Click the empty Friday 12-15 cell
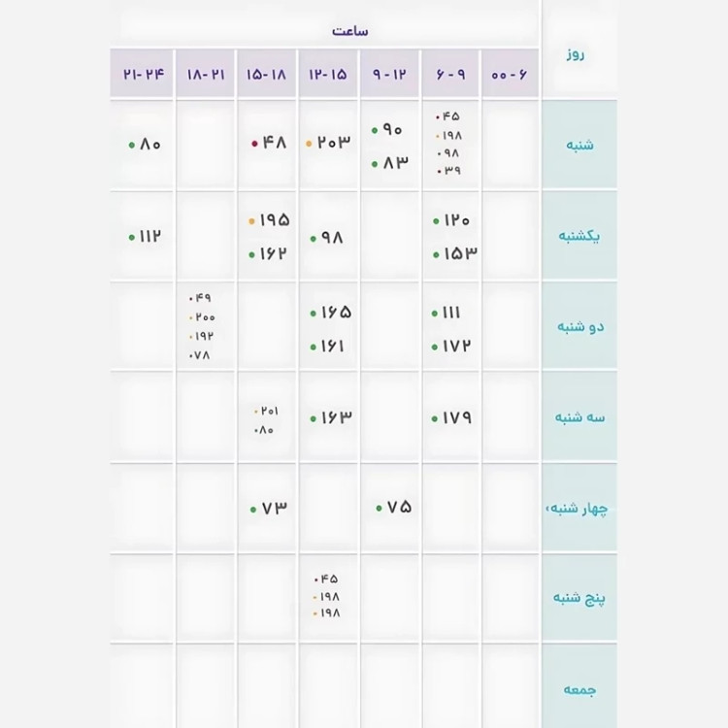Viewport: 728px width, 728px height. point(328,686)
